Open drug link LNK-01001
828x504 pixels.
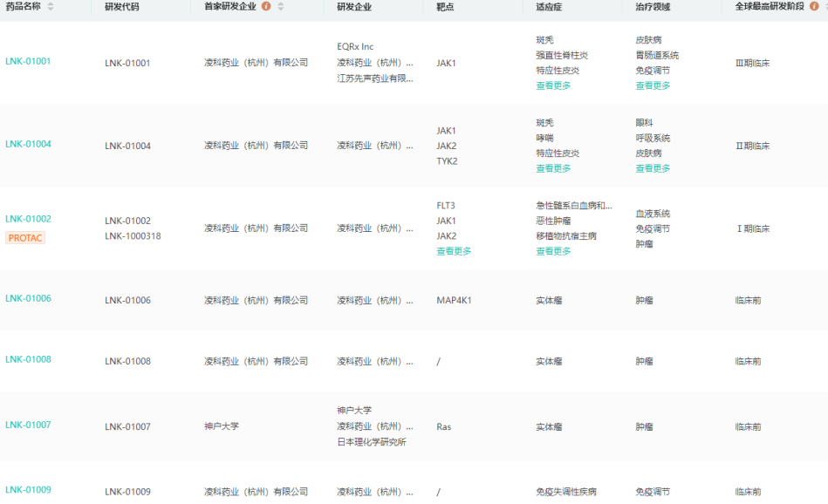(x=28, y=61)
